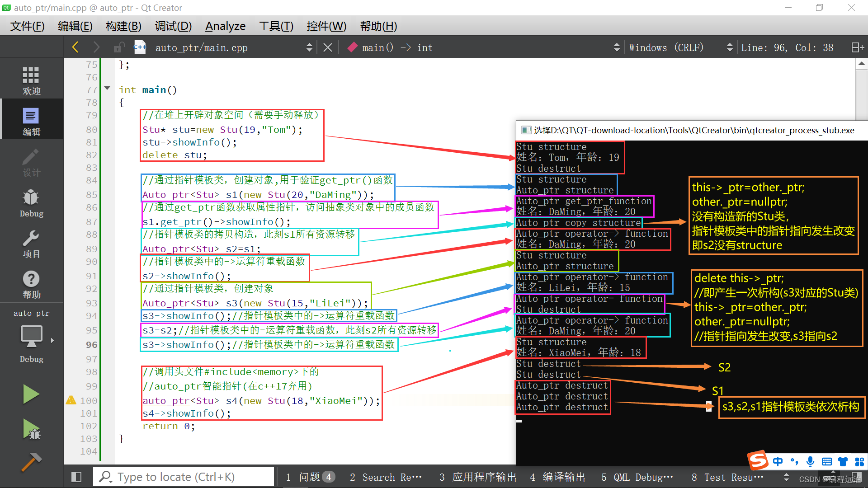
Task: Navigate back using the left arrow
Action: (x=75, y=47)
